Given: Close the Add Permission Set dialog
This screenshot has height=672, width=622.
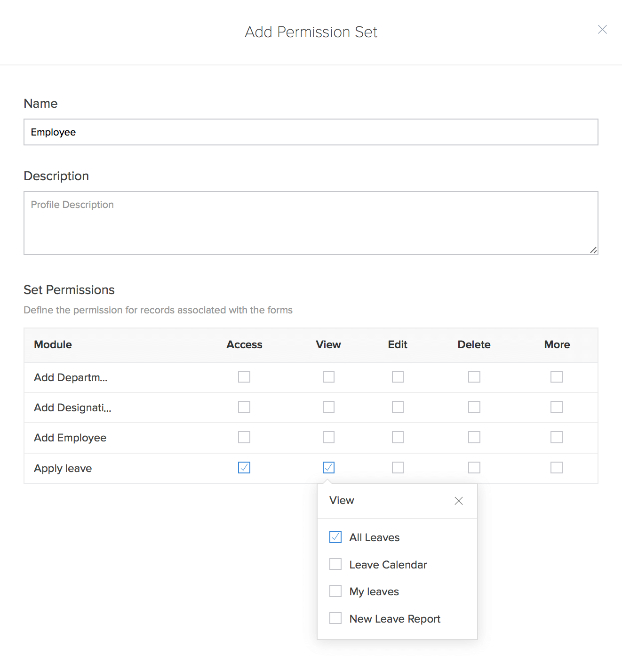Looking at the screenshot, I should [602, 30].
